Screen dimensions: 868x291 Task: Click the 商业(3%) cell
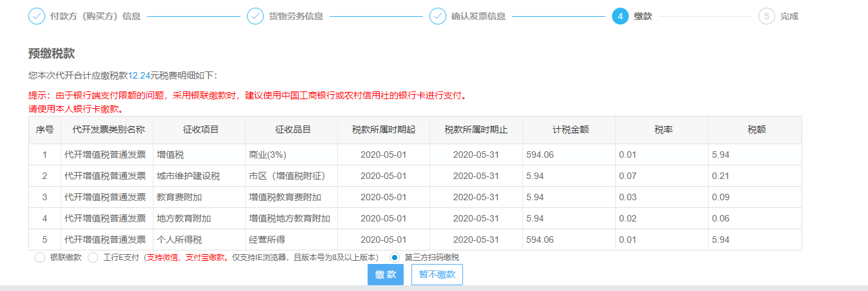click(x=291, y=155)
